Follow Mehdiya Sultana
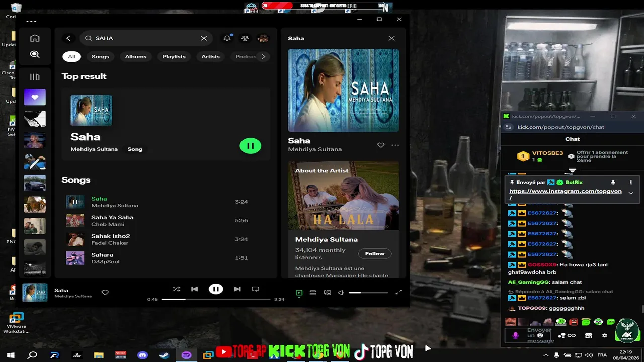Viewport: 644px width, 362px height. pos(375,254)
